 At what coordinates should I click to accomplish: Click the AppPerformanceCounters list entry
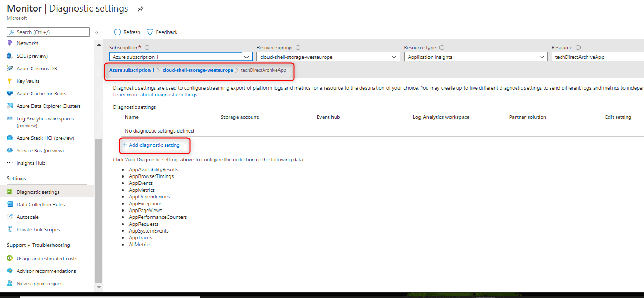click(x=157, y=217)
